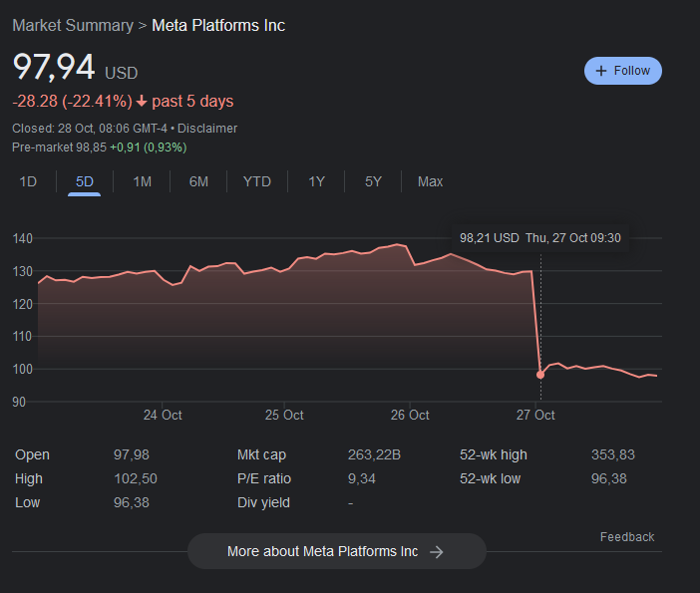Click the Pre-market 98,85 text
The width and height of the screenshot is (700, 593).
(60, 148)
